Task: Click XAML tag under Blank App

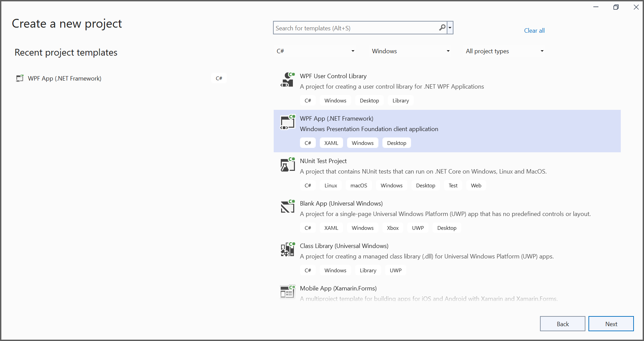Action: (331, 228)
